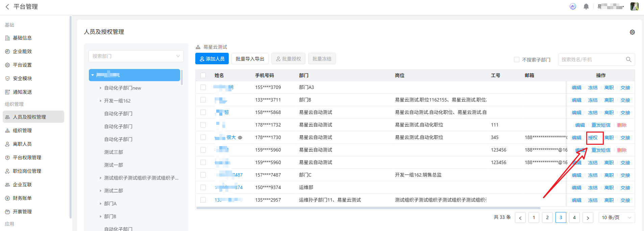Screen dimensions: 644x231
Task: Open the 搜索部门 dropdown
Action: pyautogui.click(x=136, y=56)
